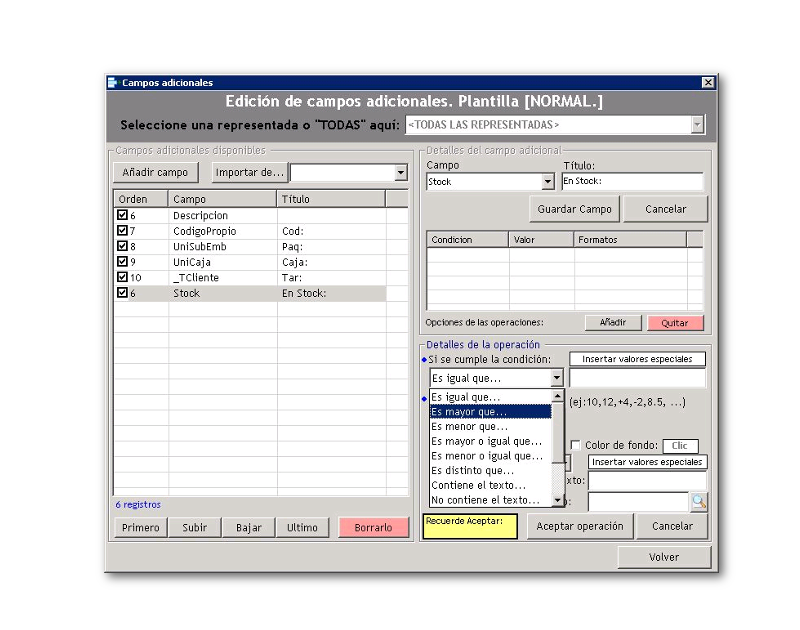Click the Valor column header
Screen dimensions: 800x630
click(541, 240)
